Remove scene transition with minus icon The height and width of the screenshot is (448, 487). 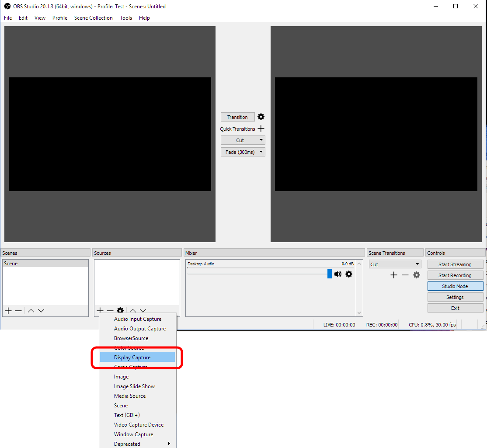click(405, 275)
